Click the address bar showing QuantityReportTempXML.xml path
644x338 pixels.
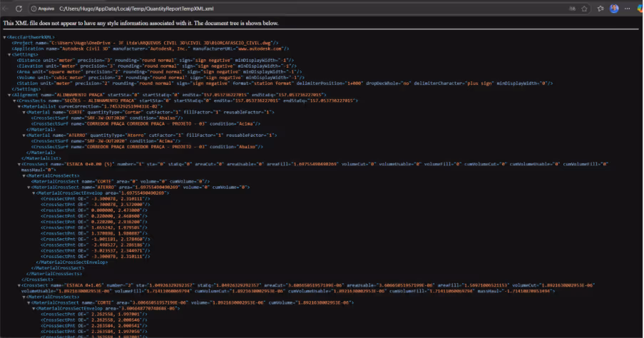(x=136, y=9)
